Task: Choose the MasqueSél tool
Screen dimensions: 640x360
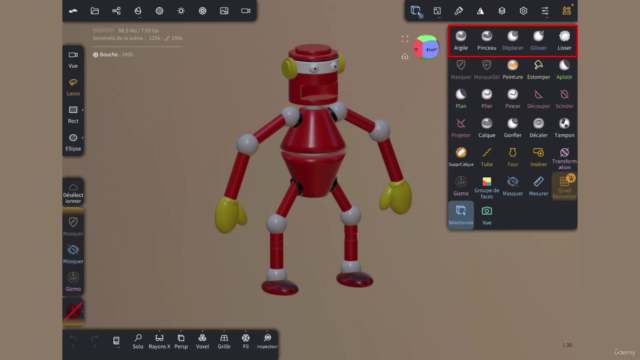Action: (487, 69)
